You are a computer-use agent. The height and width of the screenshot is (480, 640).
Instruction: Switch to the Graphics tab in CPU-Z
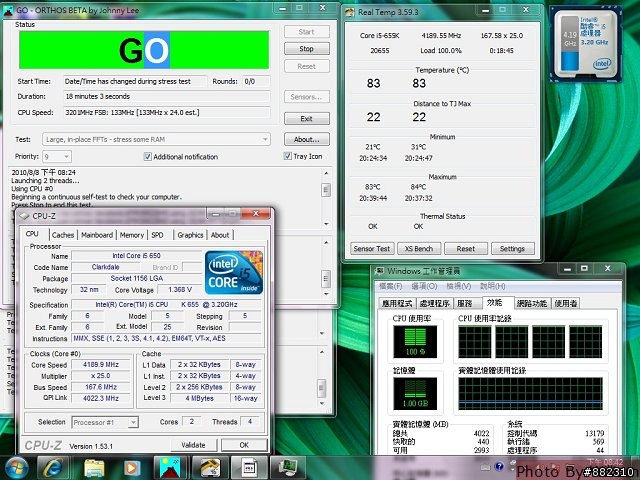190,235
